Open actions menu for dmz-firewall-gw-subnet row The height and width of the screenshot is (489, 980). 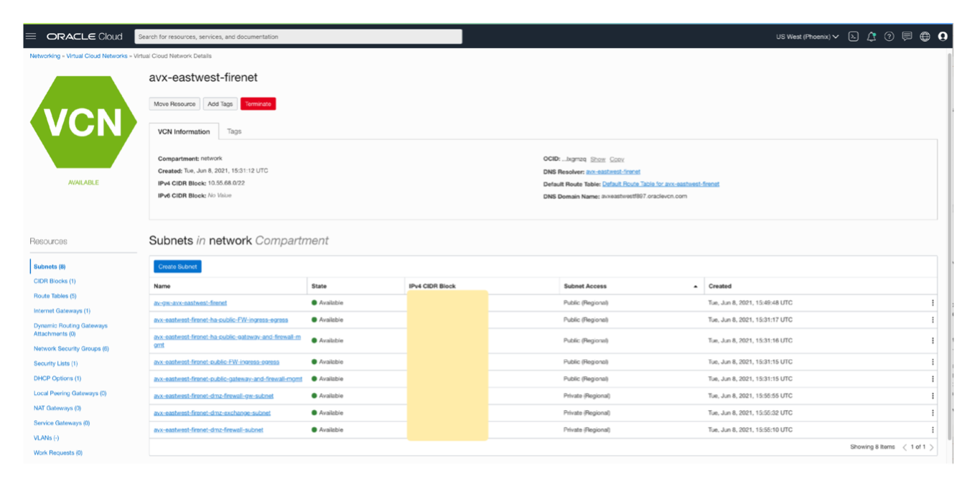(x=933, y=396)
